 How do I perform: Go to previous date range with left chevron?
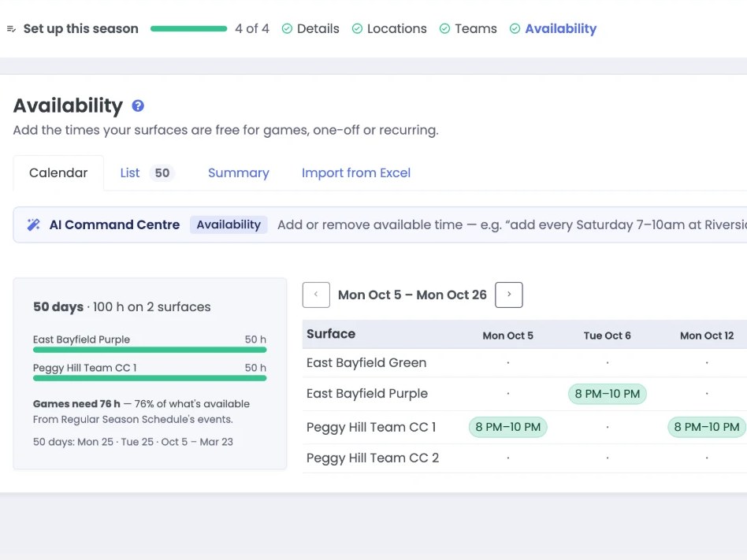point(316,295)
